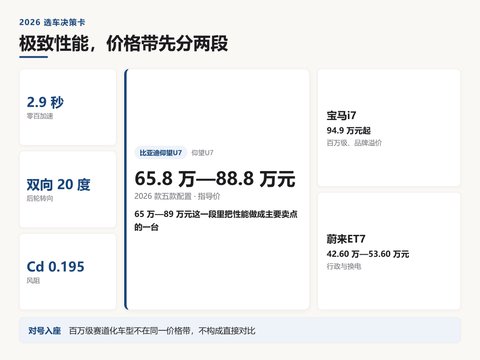Click the '行政与换电' note
Viewport: 480px width, 360px height.
344,266
